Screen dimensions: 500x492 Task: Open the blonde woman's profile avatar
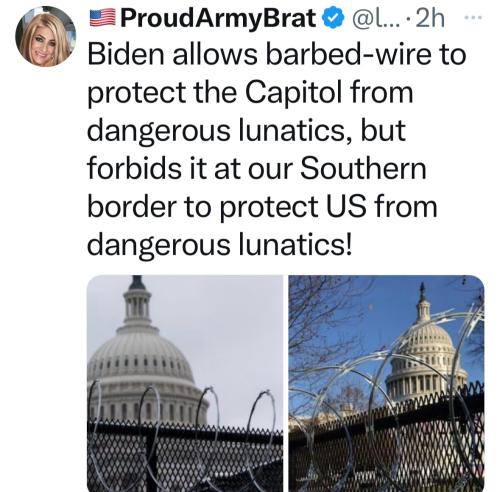click(x=45, y=37)
